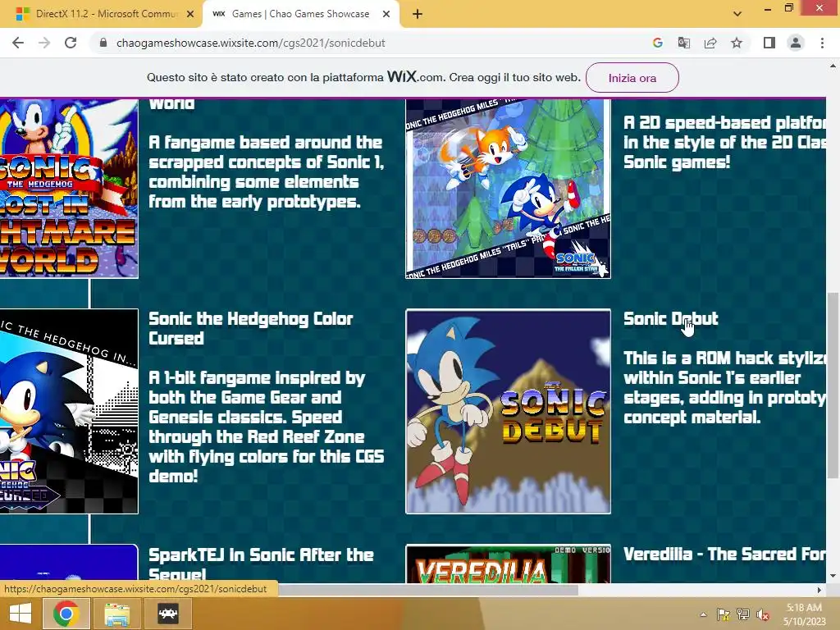Open a new browser tab
Viewport: 840px width, 630px height.
418,14
